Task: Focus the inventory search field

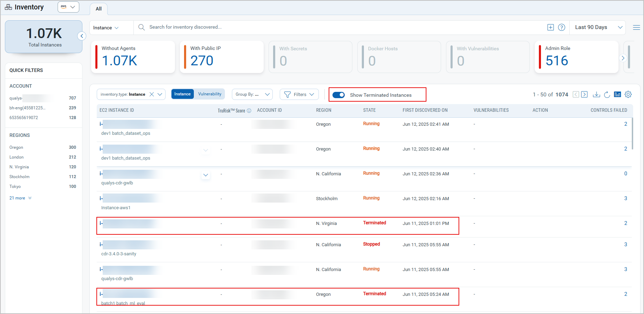Action: click(342, 27)
